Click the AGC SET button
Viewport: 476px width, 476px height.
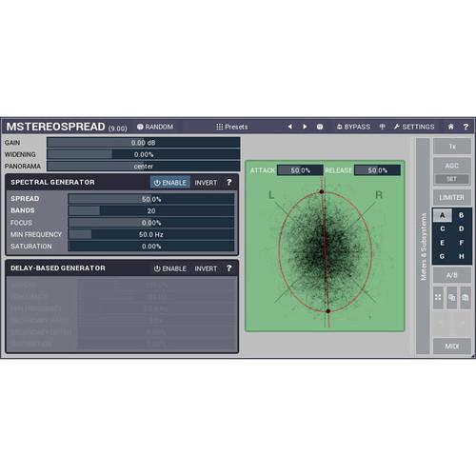click(x=452, y=179)
